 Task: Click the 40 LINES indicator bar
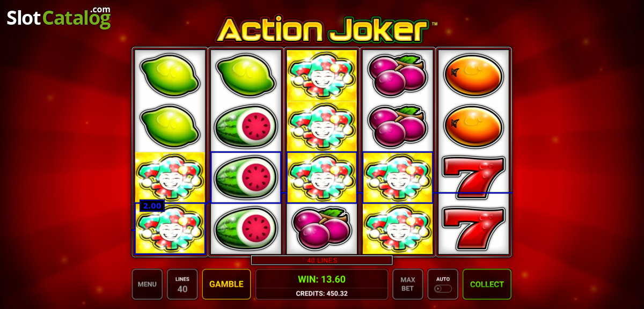pyautogui.click(x=321, y=260)
